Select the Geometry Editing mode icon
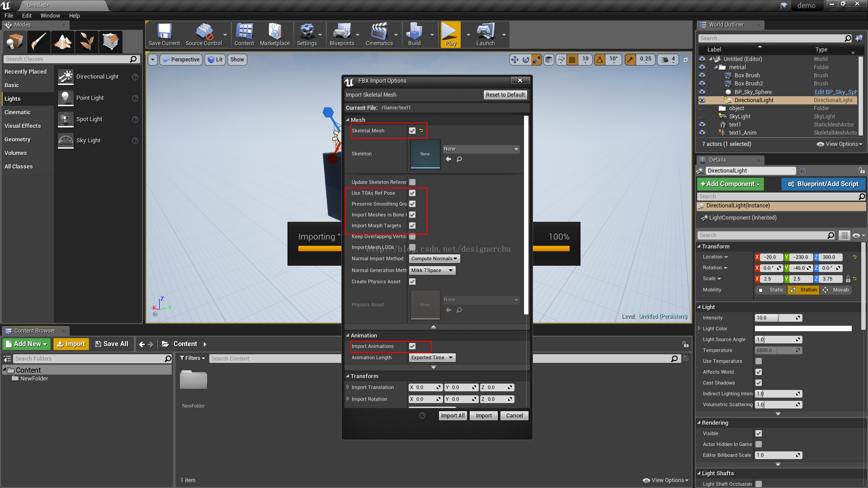Screen dimensions: 868x488 pyautogui.click(x=111, y=42)
